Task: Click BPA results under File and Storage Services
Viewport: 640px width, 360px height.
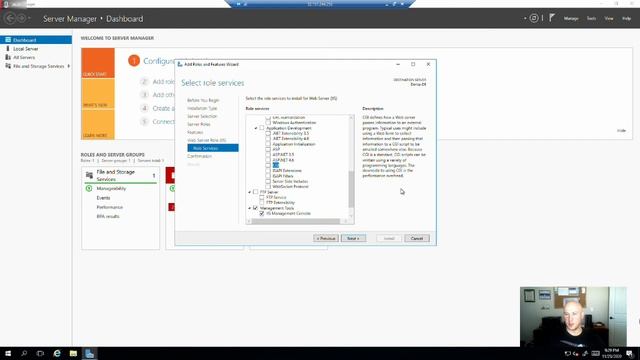Action: (x=108, y=216)
